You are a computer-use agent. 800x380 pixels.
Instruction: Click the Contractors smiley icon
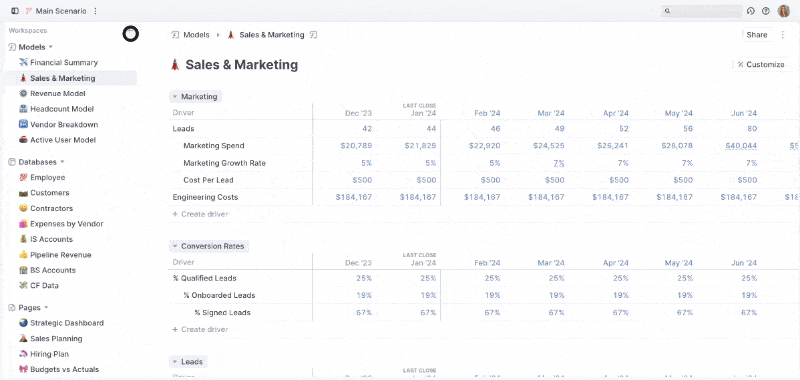[23, 208]
